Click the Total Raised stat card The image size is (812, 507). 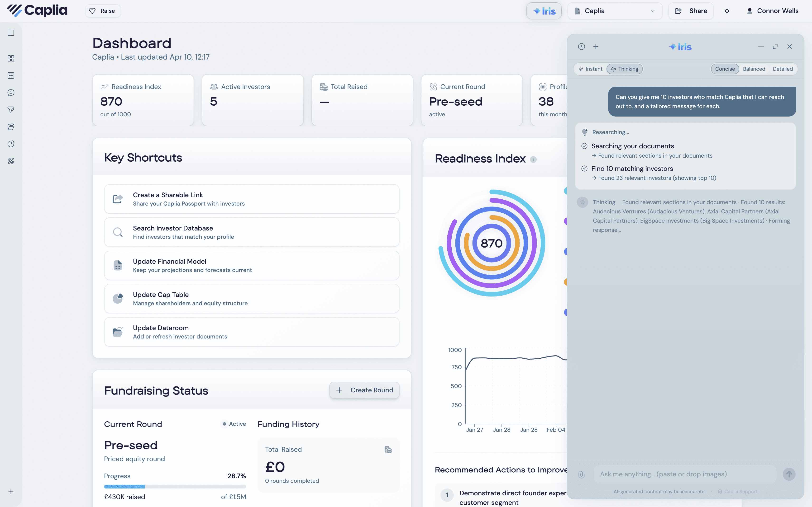pyautogui.click(x=362, y=100)
